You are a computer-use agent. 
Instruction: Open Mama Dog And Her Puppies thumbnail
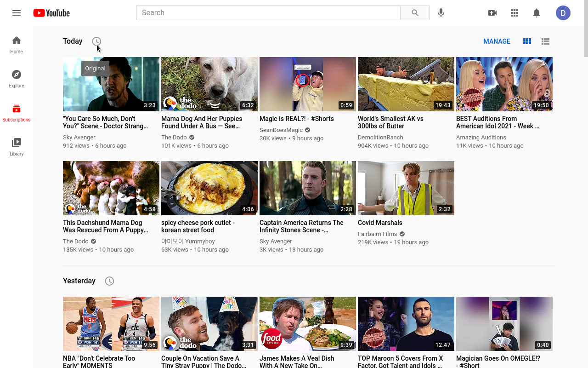[x=209, y=84]
